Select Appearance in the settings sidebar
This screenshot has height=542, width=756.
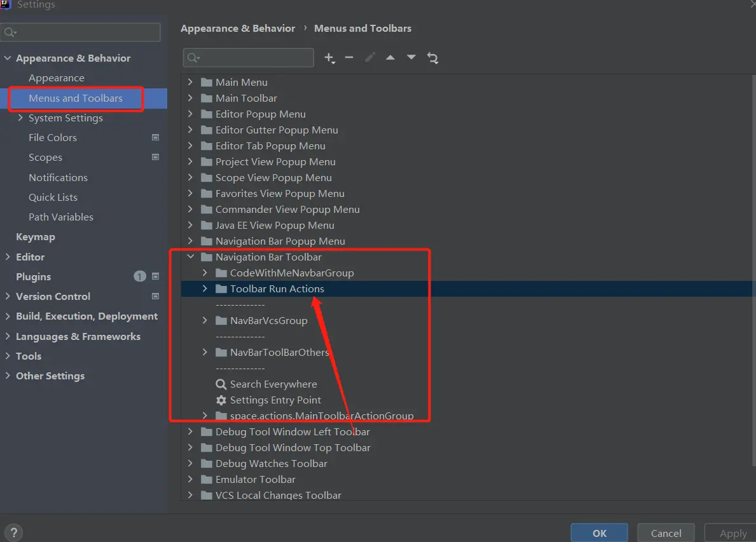56,78
